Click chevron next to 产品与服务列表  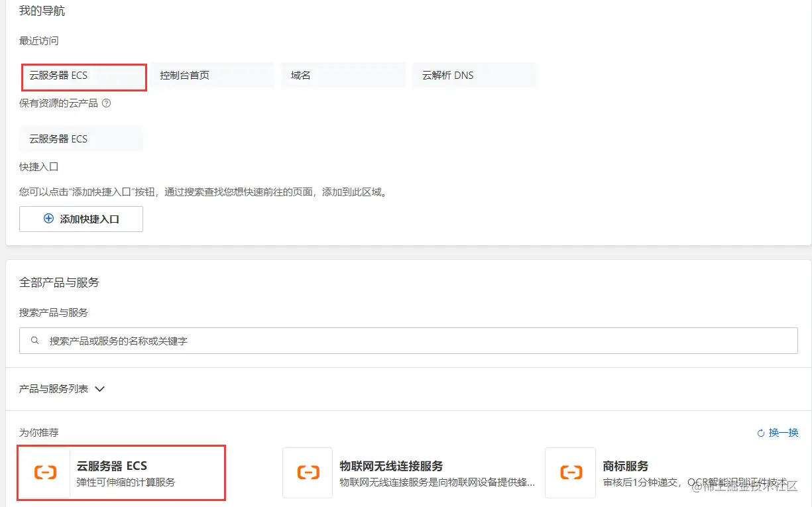tap(100, 389)
